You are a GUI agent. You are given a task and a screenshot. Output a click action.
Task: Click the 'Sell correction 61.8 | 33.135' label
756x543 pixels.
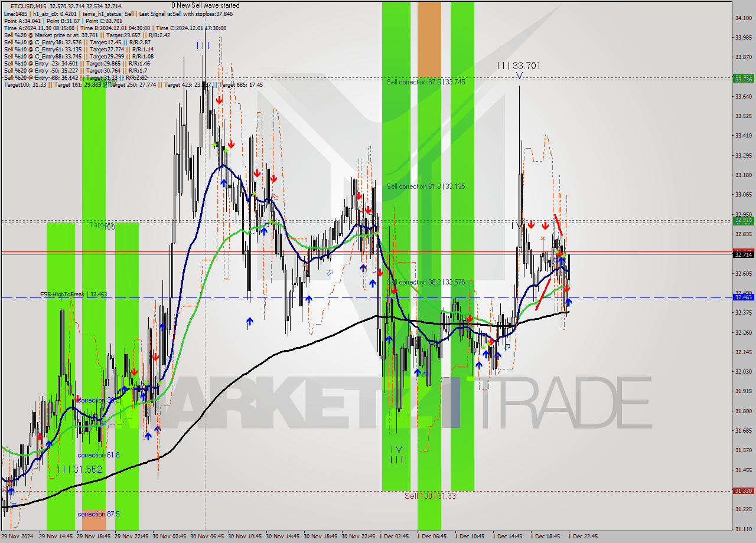pyautogui.click(x=426, y=187)
